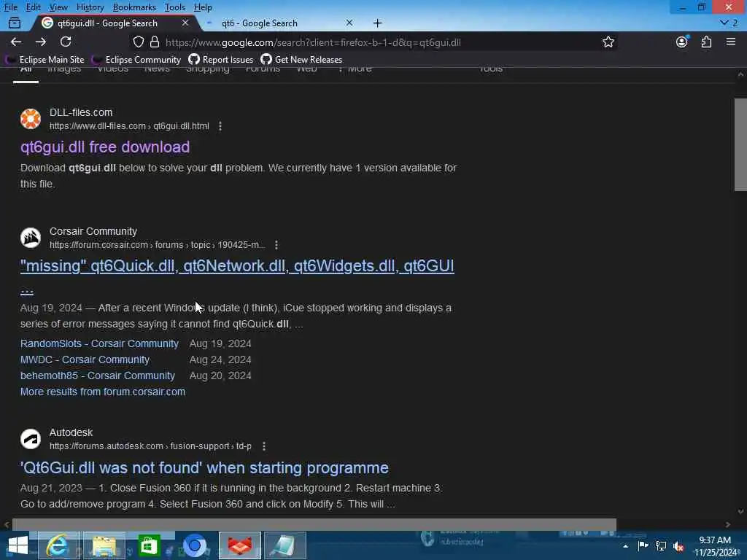
Task: Open the Tools menu
Action: (x=175, y=7)
